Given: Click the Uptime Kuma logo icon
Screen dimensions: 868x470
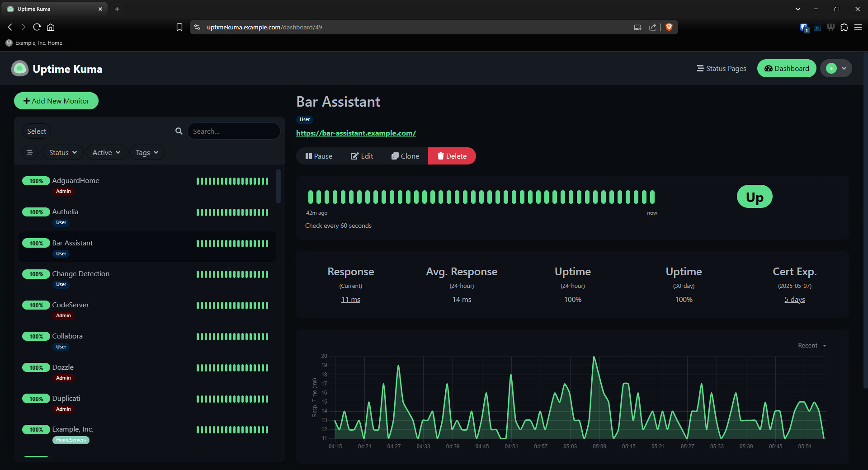Looking at the screenshot, I should pos(19,69).
